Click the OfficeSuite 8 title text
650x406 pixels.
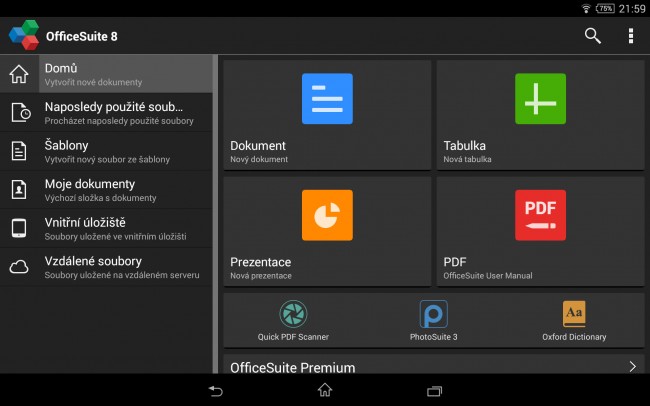click(82, 36)
